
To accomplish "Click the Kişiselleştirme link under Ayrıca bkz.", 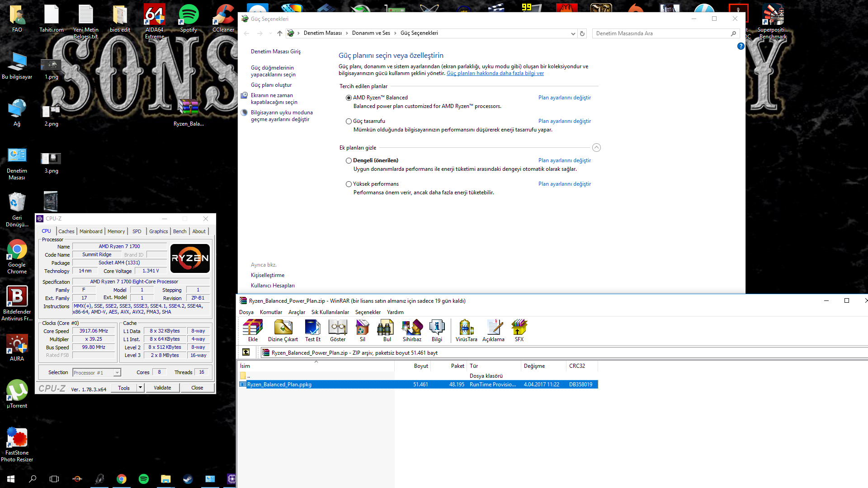I will 268,275.
